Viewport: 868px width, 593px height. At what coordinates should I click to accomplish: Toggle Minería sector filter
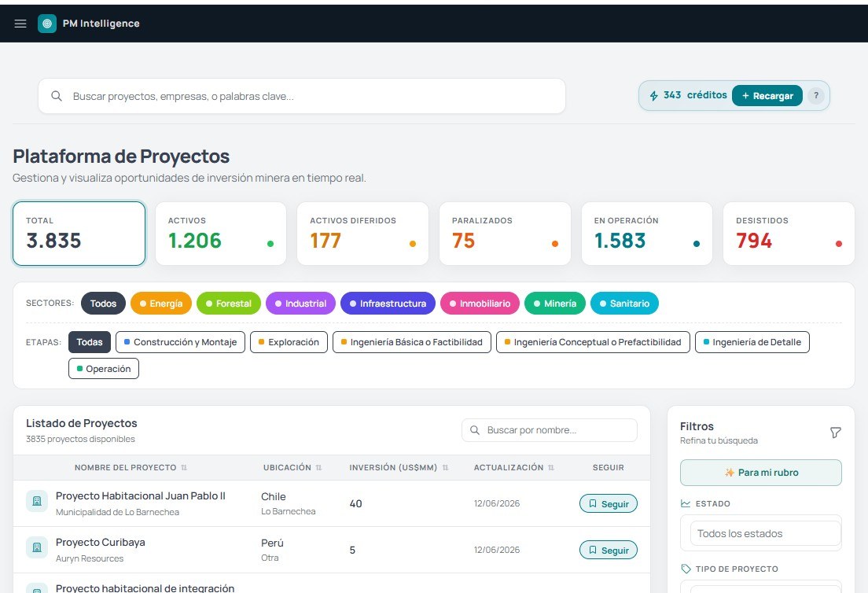[554, 304]
